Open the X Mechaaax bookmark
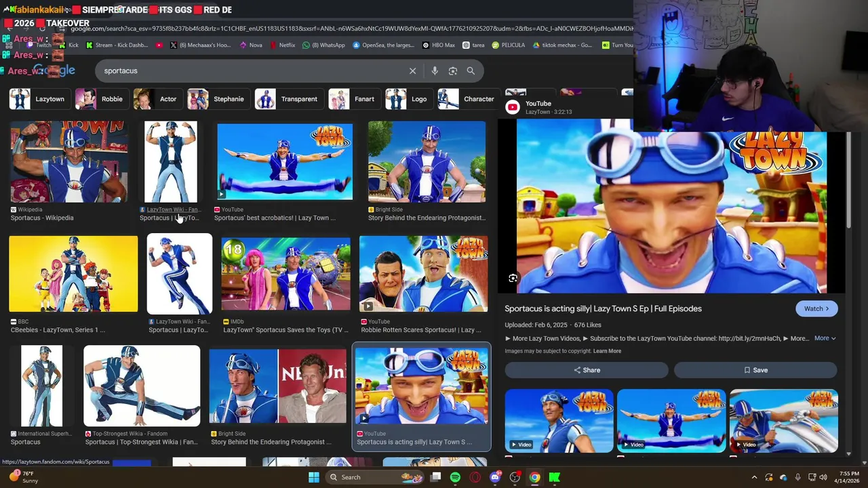 click(x=200, y=45)
